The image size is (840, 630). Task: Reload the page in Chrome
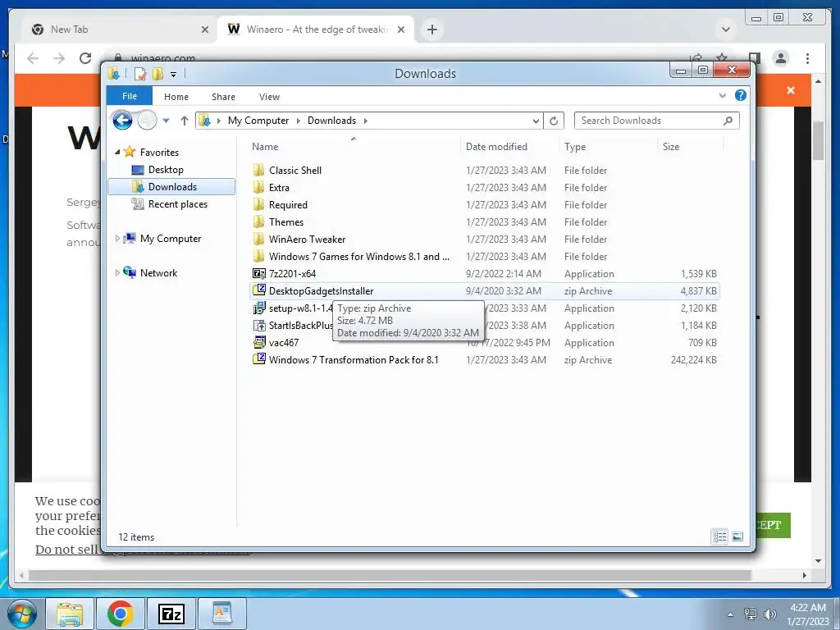pos(85,58)
